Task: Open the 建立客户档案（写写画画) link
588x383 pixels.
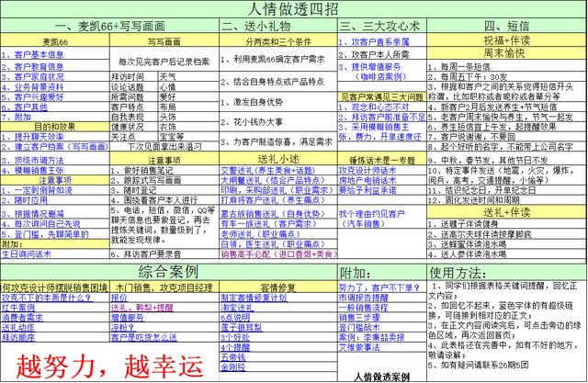Action: point(55,147)
